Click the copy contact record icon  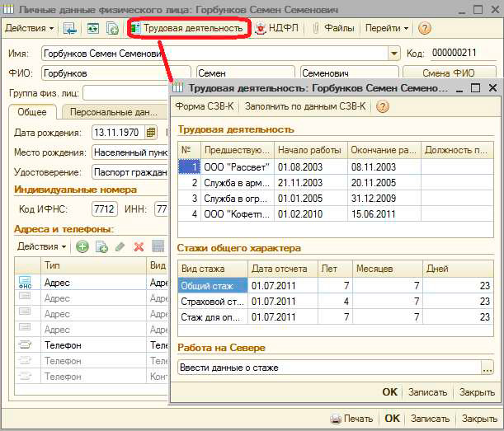[x=101, y=246]
